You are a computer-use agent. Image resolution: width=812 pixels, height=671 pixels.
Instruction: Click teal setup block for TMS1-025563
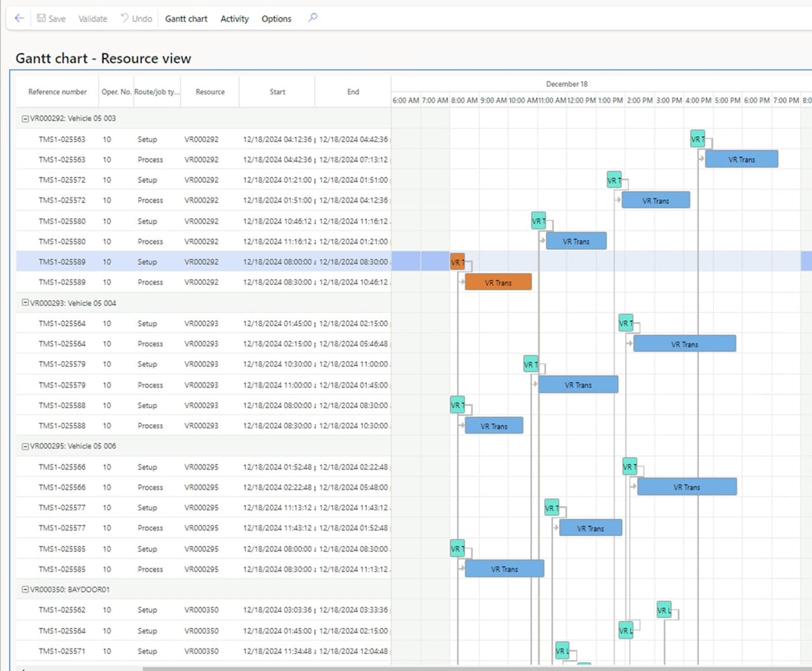click(697, 139)
